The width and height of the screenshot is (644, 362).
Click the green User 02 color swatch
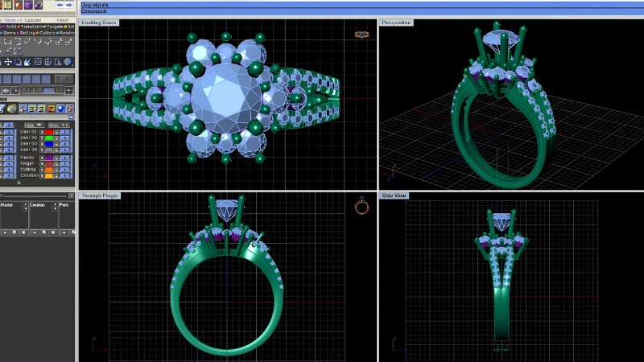pos(49,138)
